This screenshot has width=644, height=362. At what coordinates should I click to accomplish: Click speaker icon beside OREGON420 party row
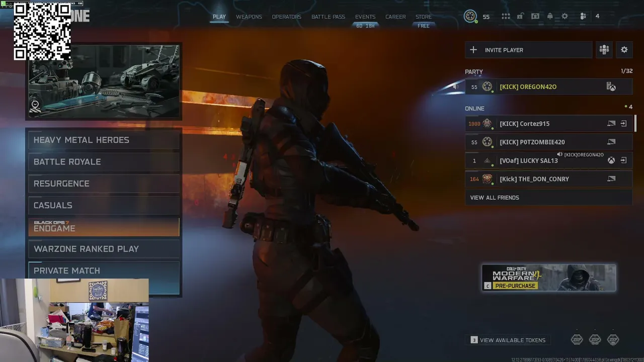coord(456,86)
